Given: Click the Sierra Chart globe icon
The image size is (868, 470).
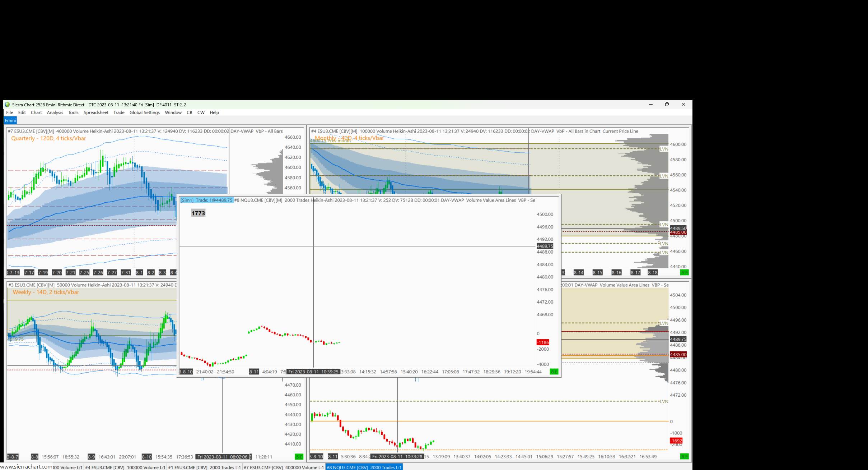Looking at the screenshot, I should tap(7, 105).
